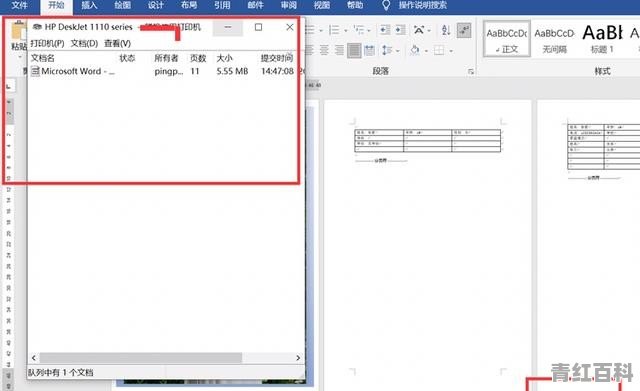
Task: Select the Center alignment icon
Action: coord(324,50)
